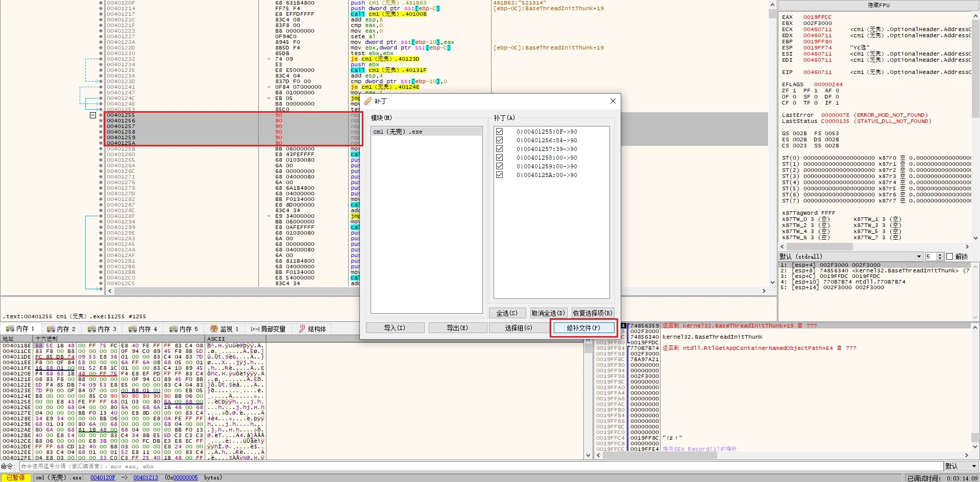The image size is (980, 482).
Task: Select LastError value 0000007E
Action: [x=835, y=115]
